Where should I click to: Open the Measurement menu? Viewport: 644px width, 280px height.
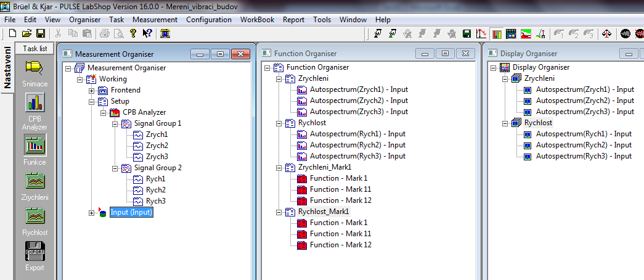click(155, 20)
